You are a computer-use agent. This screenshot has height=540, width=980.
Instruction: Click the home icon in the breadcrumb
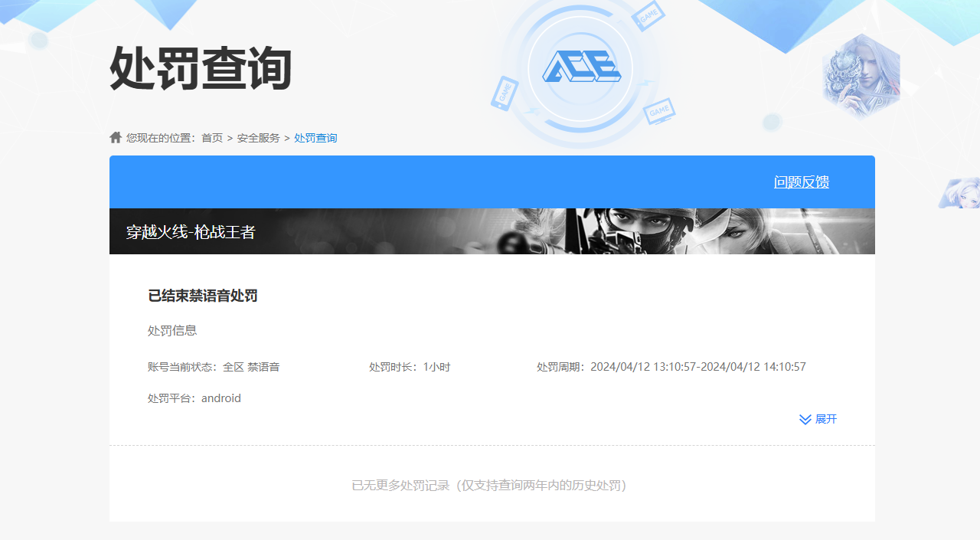click(x=115, y=137)
